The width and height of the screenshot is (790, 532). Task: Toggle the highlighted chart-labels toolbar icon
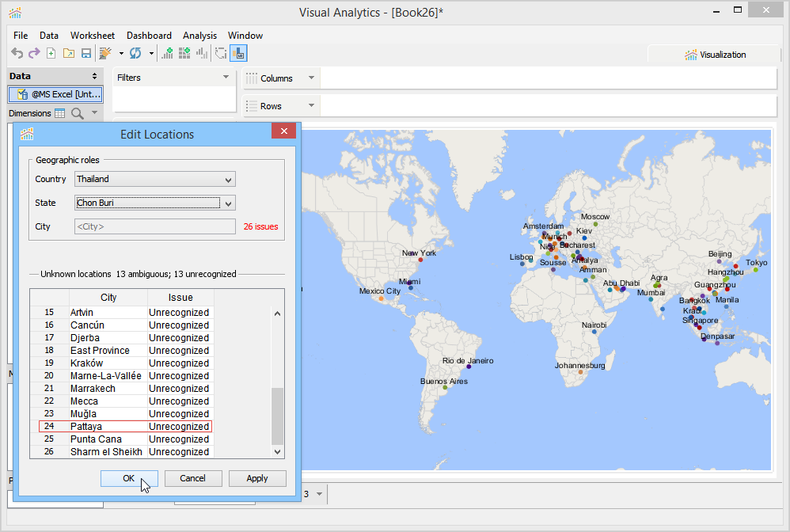238,53
